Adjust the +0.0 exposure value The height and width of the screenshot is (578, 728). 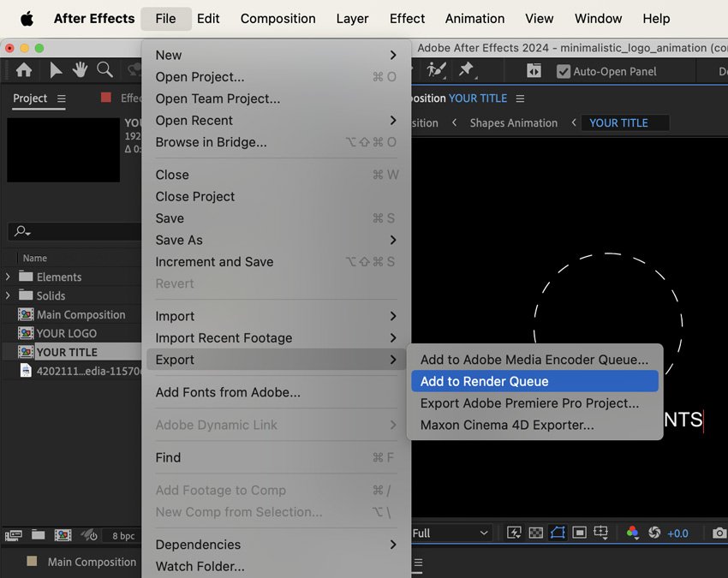click(677, 533)
